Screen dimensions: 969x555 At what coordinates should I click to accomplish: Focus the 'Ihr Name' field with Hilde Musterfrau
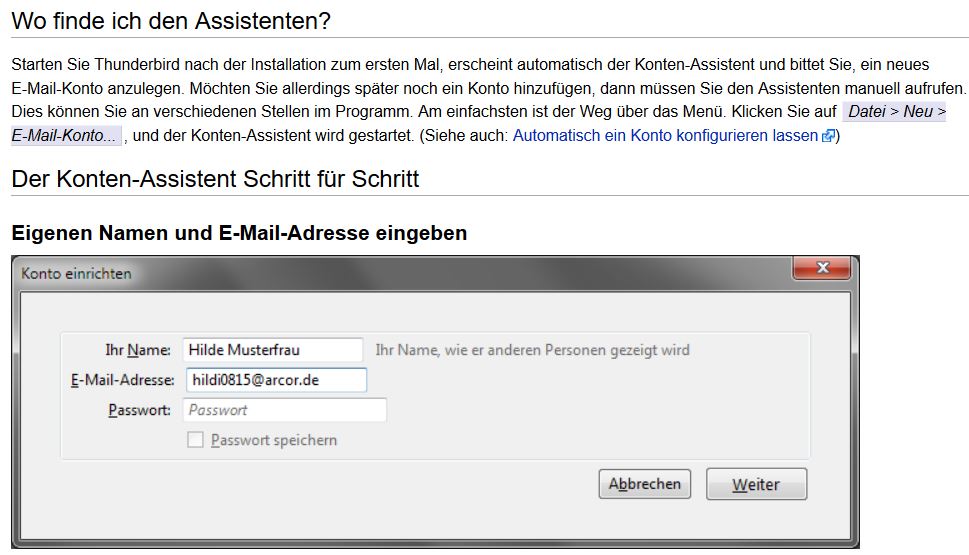point(273,350)
